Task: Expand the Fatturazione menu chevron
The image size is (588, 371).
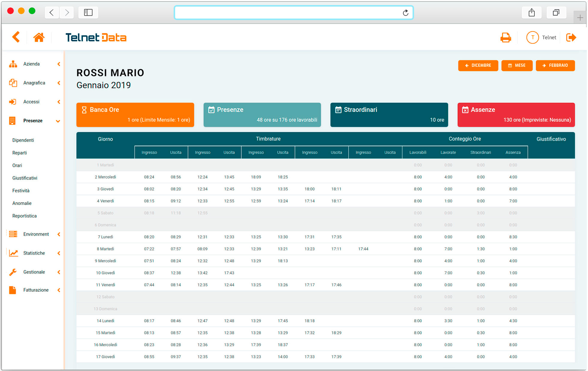Action: (59, 290)
